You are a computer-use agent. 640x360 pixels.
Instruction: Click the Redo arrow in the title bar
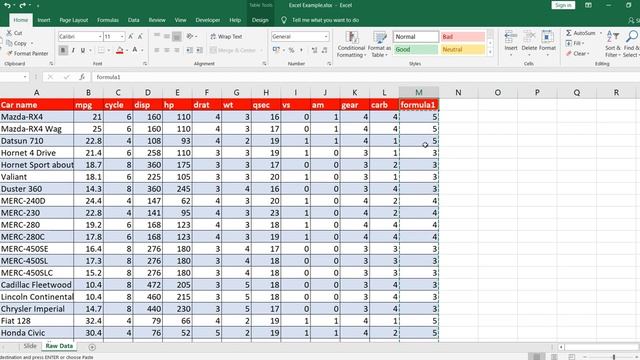pyautogui.click(x=22, y=5)
